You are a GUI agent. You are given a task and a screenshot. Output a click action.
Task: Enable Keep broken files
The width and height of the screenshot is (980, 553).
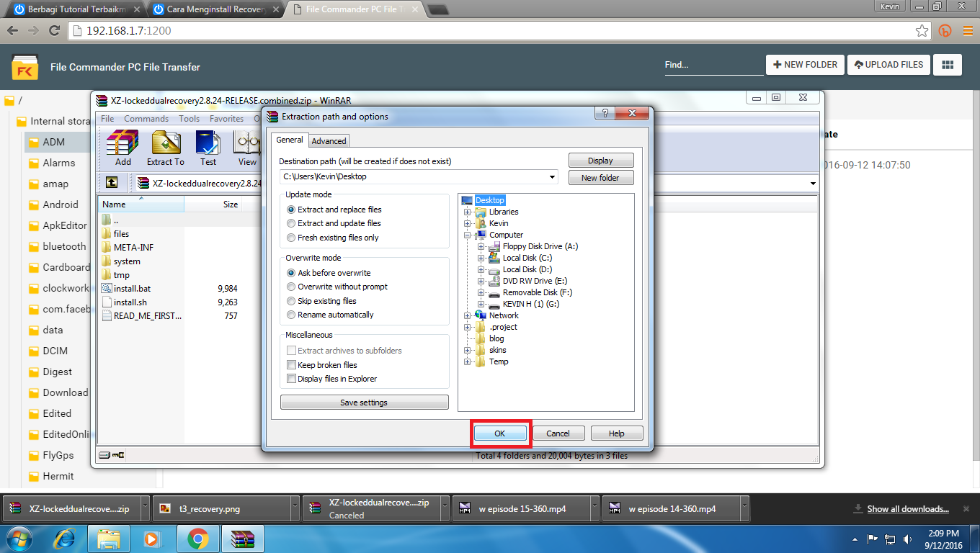[x=291, y=365]
